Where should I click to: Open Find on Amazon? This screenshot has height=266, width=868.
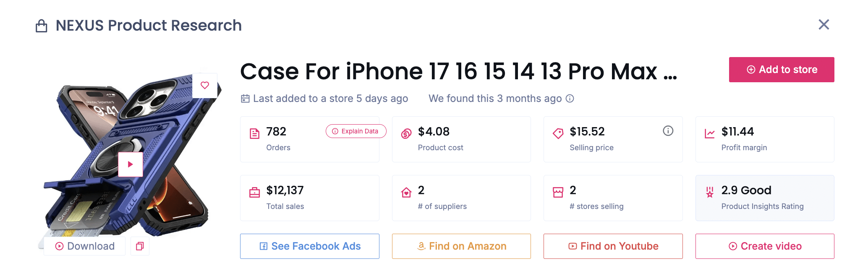(x=461, y=246)
